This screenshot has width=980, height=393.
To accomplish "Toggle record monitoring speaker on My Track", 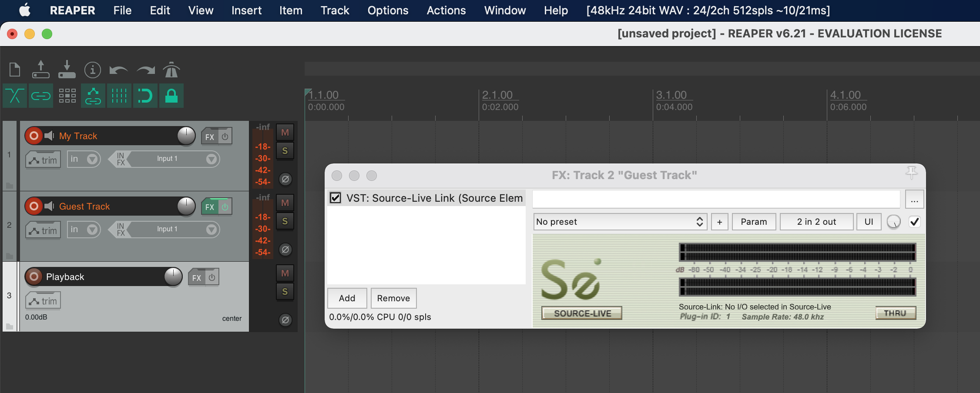I will tap(50, 136).
